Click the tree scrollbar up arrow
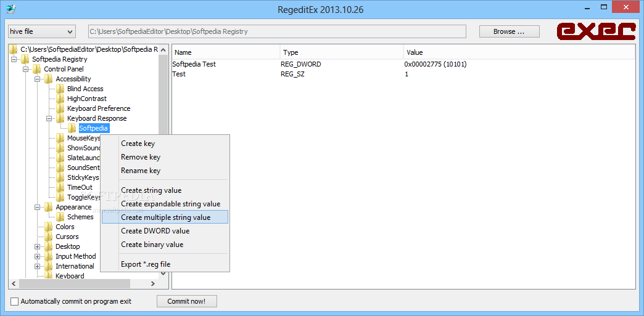The height and width of the screenshot is (316, 644). (163, 50)
